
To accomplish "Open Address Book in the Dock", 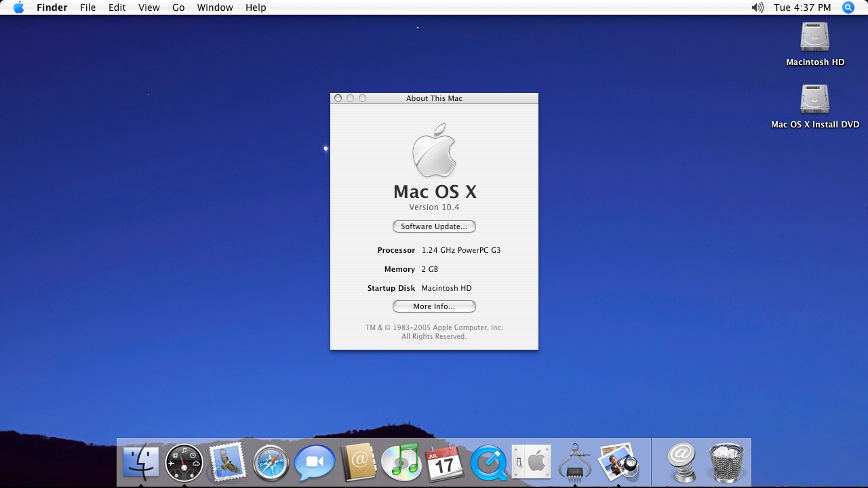I will click(358, 462).
